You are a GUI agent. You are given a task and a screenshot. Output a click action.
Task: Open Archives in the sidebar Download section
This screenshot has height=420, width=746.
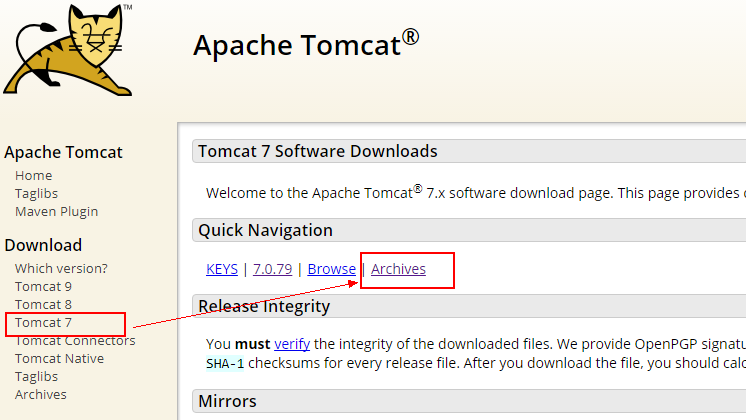point(40,395)
